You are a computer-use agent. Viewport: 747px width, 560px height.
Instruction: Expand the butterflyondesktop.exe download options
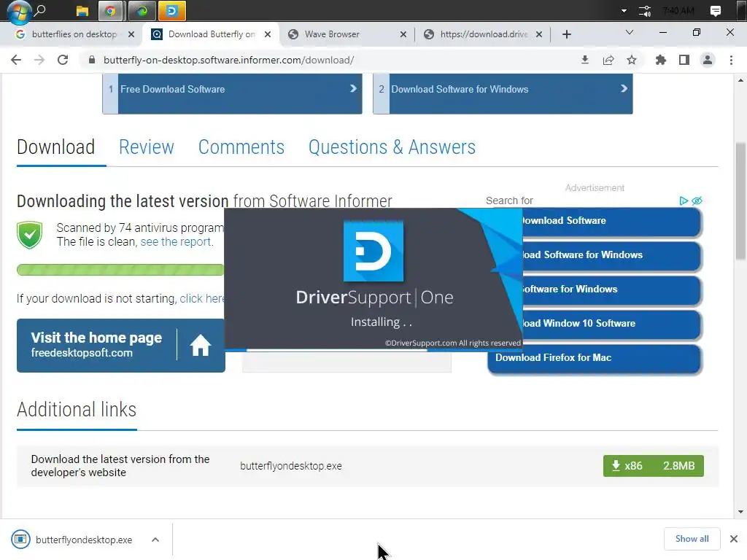(155, 540)
